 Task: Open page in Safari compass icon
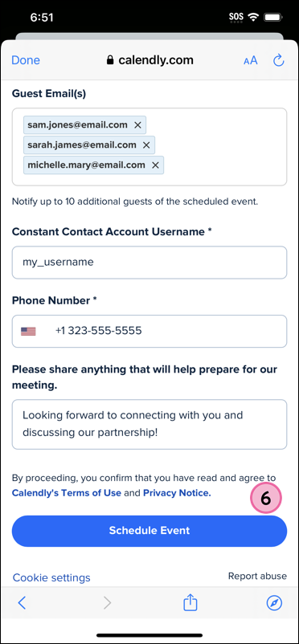274,603
